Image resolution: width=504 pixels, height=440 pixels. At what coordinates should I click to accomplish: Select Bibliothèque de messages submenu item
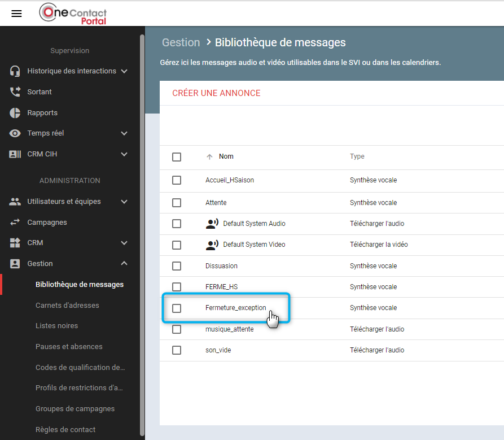click(x=80, y=285)
